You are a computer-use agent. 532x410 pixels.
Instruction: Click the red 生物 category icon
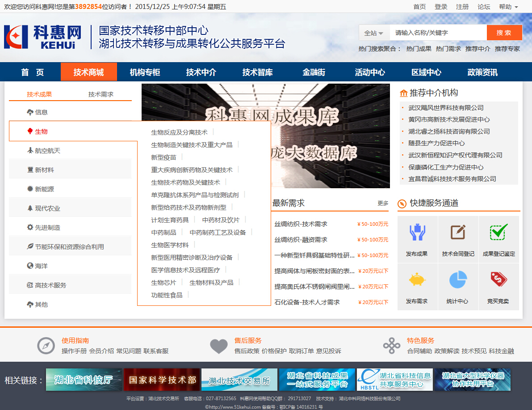tap(30, 131)
